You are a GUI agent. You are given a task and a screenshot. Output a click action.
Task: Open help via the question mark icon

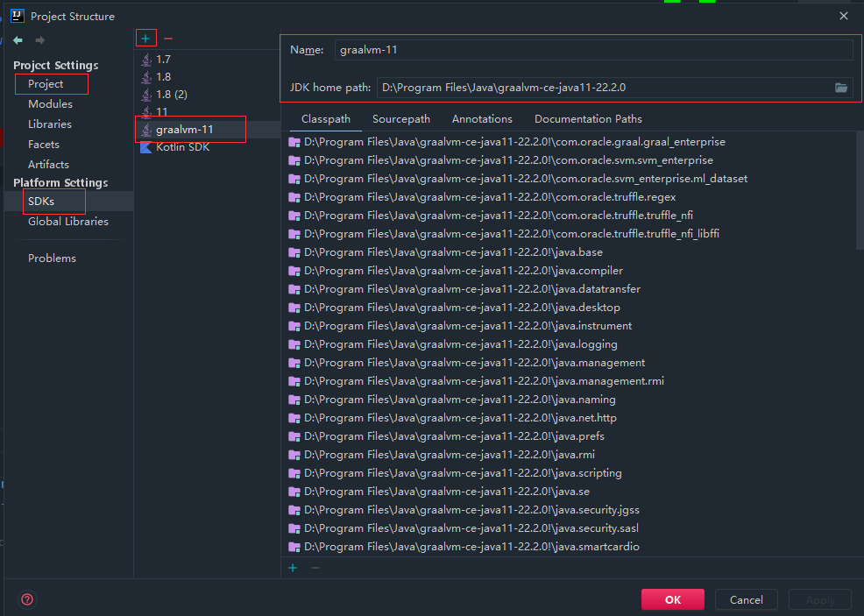[x=27, y=599]
